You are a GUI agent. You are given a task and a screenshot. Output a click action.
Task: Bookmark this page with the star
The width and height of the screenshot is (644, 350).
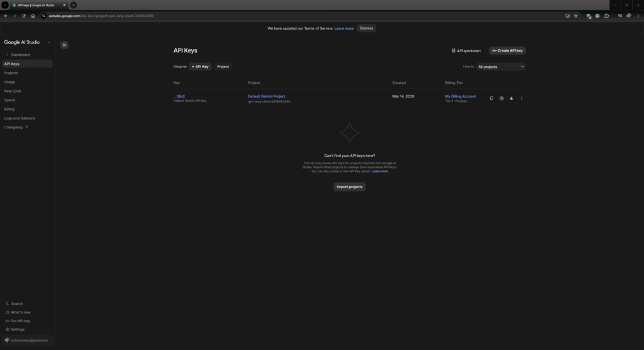(x=576, y=16)
